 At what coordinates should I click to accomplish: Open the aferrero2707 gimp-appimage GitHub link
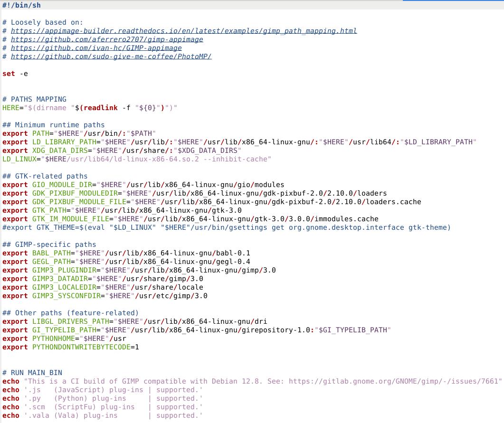coord(107,39)
